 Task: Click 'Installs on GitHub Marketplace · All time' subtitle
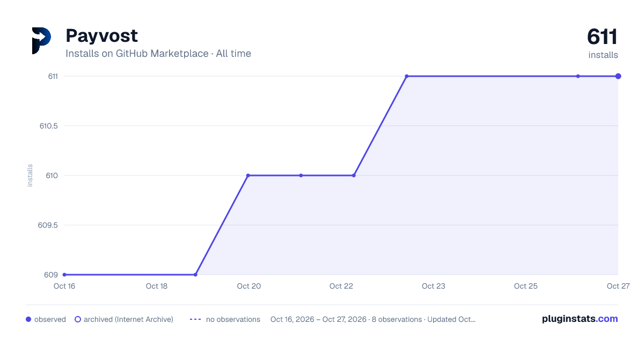click(x=158, y=54)
